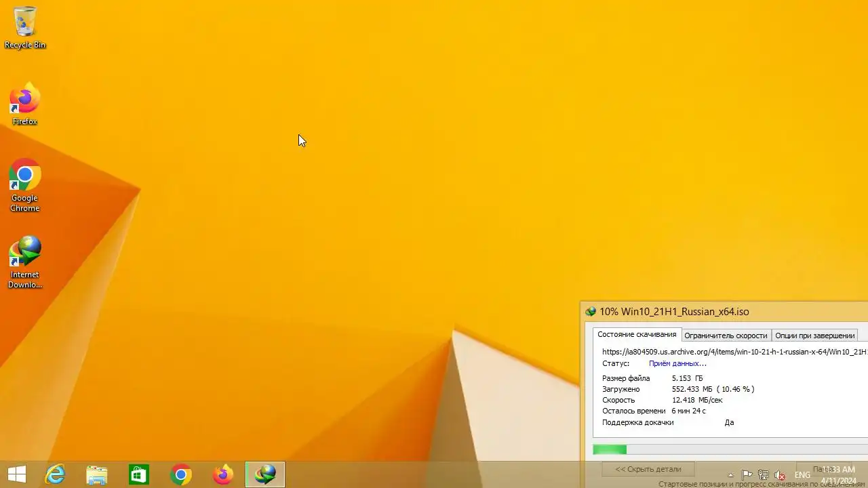The width and height of the screenshot is (868, 488).
Task: Open the network tray icon
Action: 764,475
